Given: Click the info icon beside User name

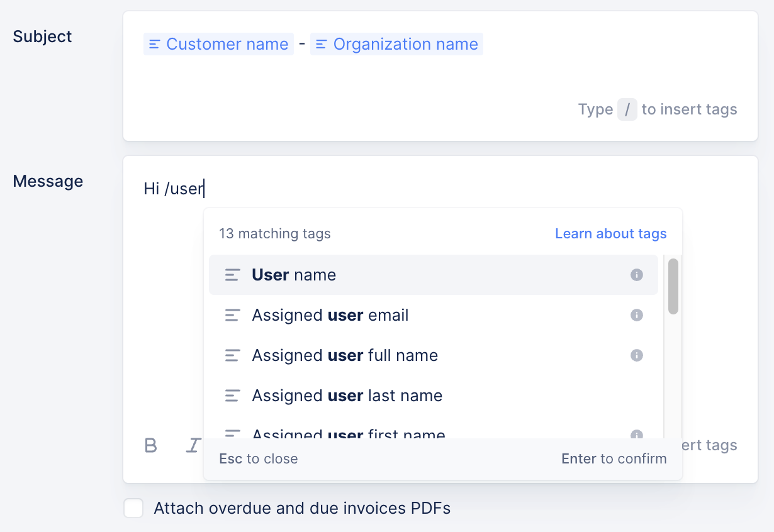Looking at the screenshot, I should click(637, 275).
